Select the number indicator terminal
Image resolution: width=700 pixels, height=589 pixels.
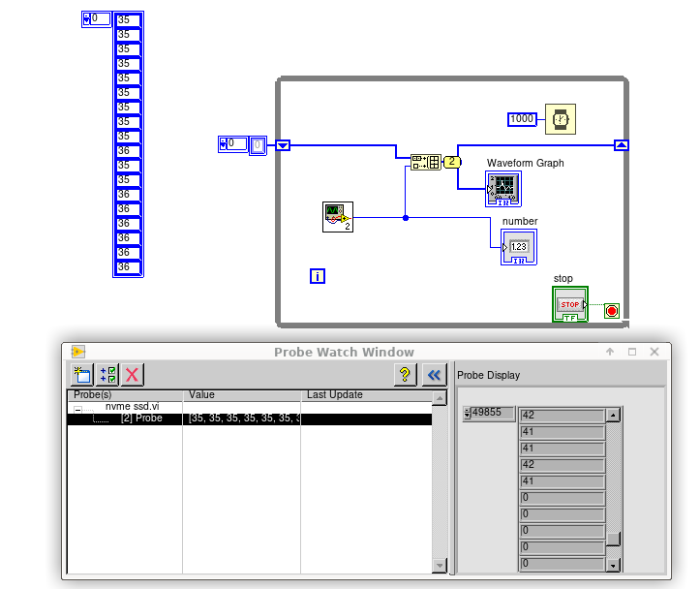pos(519,247)
